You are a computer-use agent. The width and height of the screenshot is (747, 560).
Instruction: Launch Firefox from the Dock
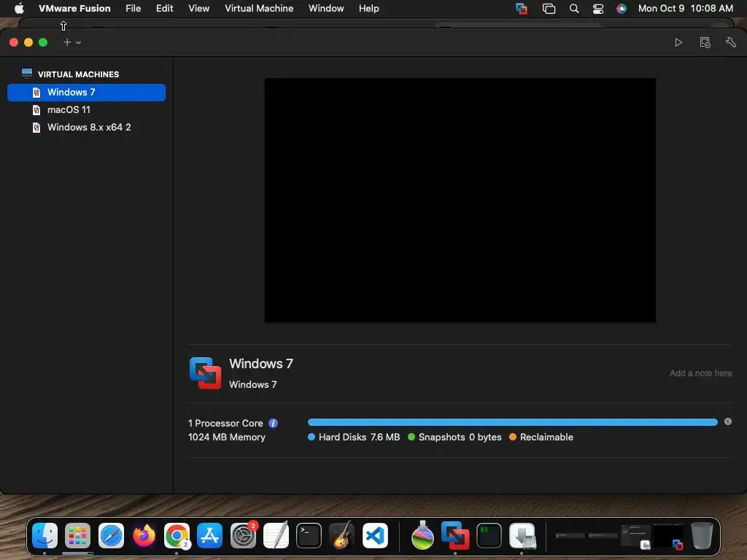tap(144, 536)
